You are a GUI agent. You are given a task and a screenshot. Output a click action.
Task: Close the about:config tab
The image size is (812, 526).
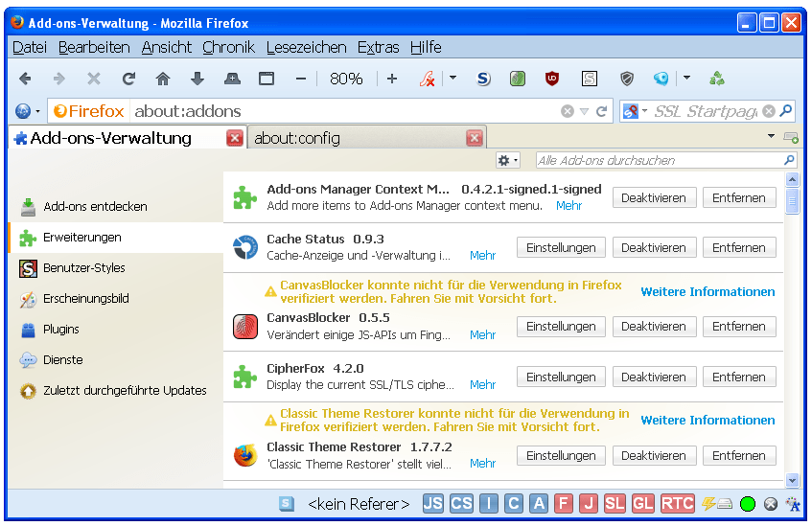point(475,138)
